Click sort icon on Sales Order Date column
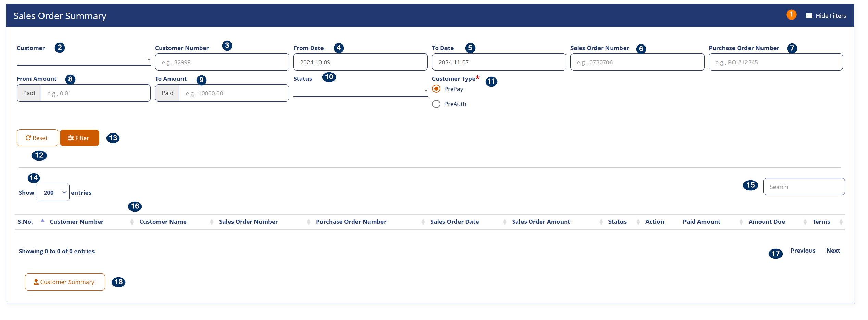 pyautogui.click(x=504, y=222)
